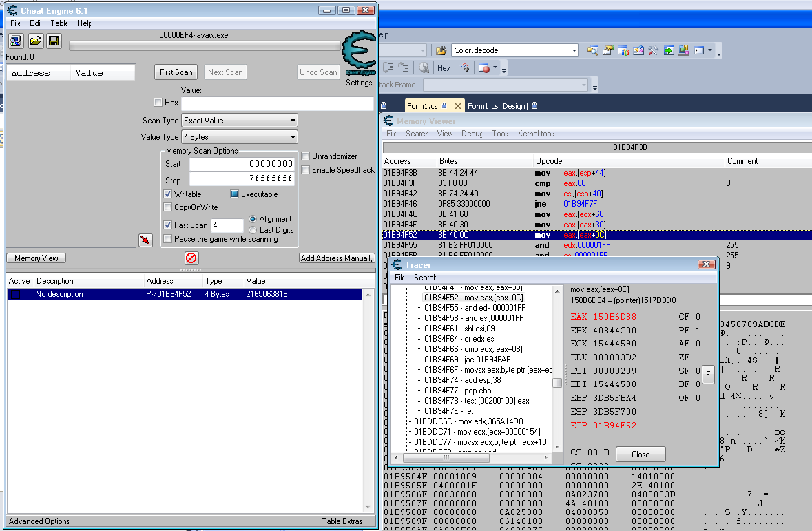The width and height of the screenshot is (812, 531).
Task: Open the Color.decode combo box
Action: pos(514,50)
